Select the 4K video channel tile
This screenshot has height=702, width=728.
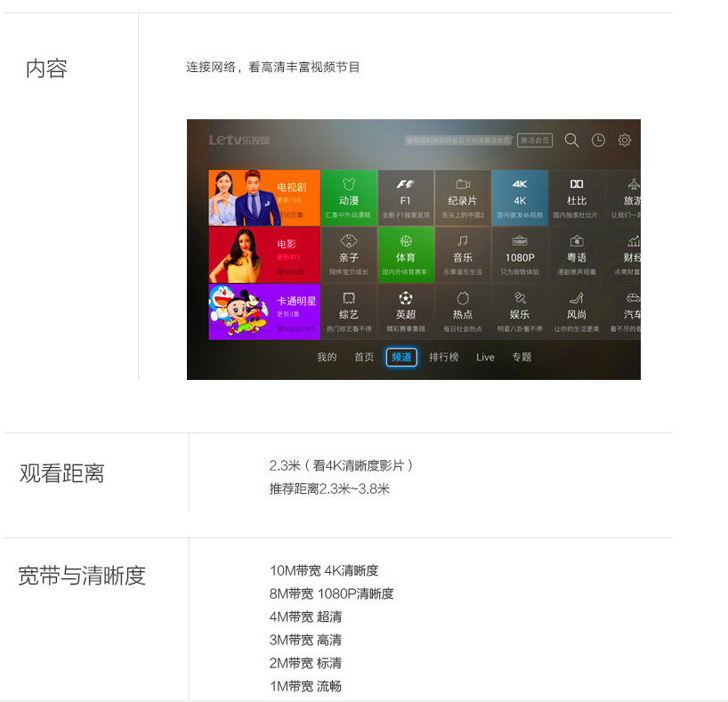click(x=520, y=198)
